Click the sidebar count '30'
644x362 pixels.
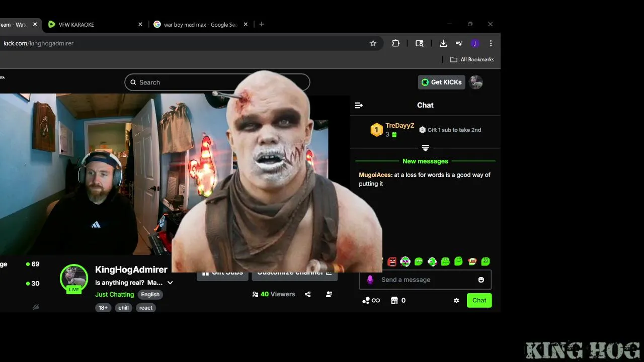[x=35, y=284]
